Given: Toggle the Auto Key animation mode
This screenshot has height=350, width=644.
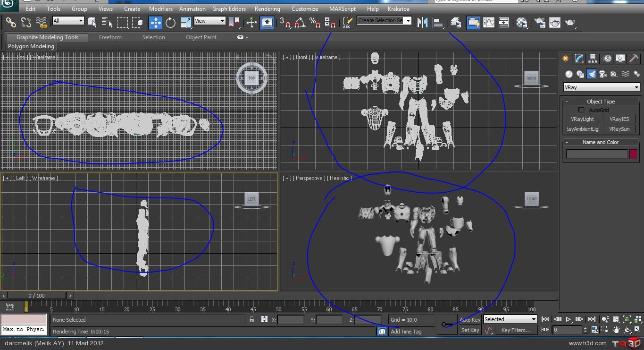Looking at the screenshot, I should [469, 320].
